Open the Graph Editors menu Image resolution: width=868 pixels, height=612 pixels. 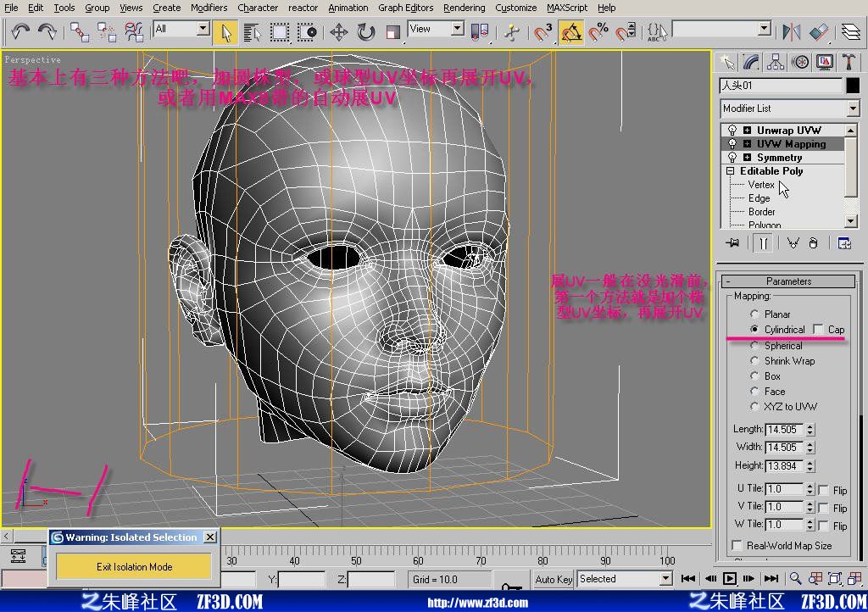pyautogui.click(x=405, y=8)
